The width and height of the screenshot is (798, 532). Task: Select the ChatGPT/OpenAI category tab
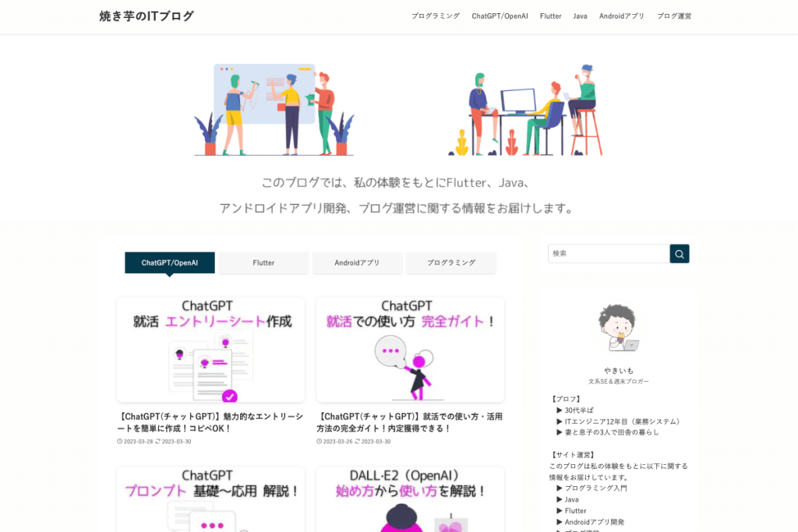click(170, 263)
